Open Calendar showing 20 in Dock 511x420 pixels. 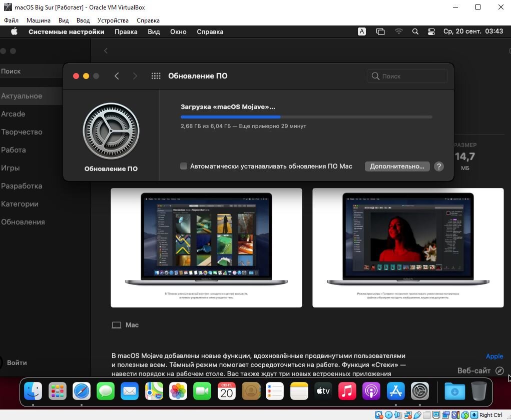pyautogui.click(x=227, y=391)
